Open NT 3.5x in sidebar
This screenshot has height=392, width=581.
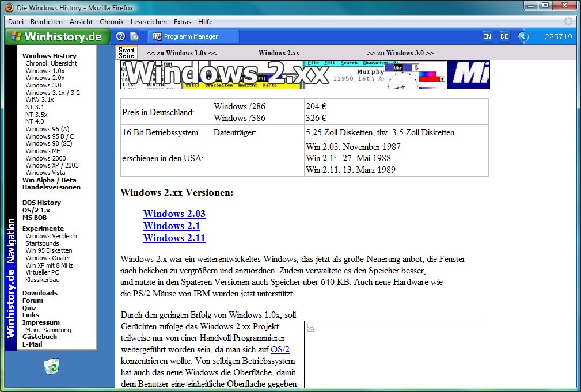(x=36, y=115)
